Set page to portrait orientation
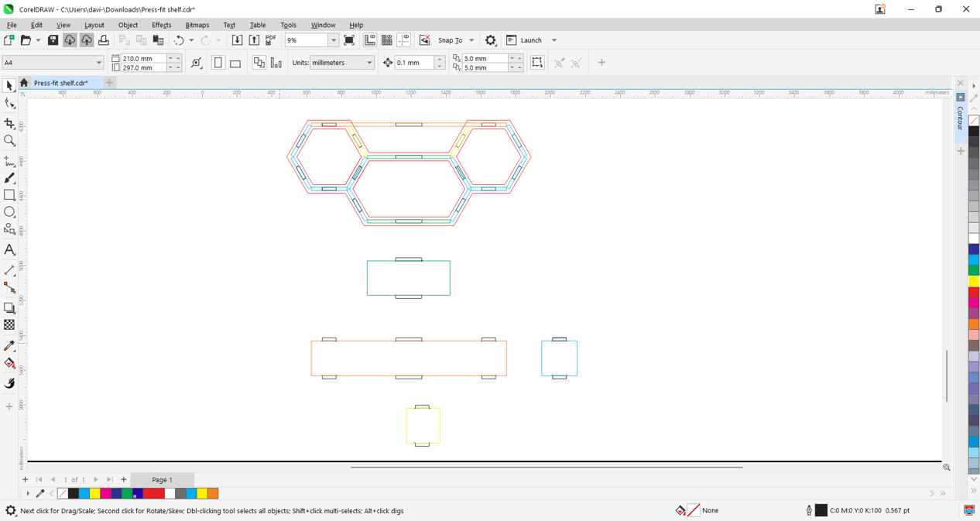The image size is (980, 521). (x=218, y=63)
